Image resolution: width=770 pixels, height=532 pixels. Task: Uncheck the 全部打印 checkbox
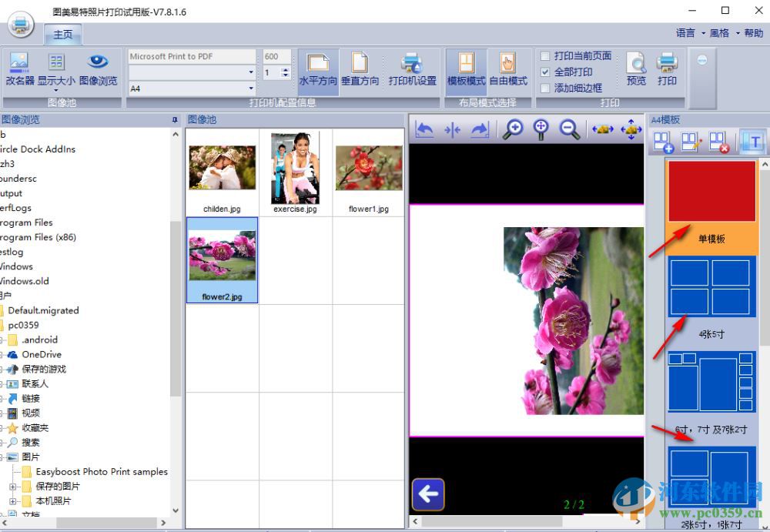[x=546, y=72]
